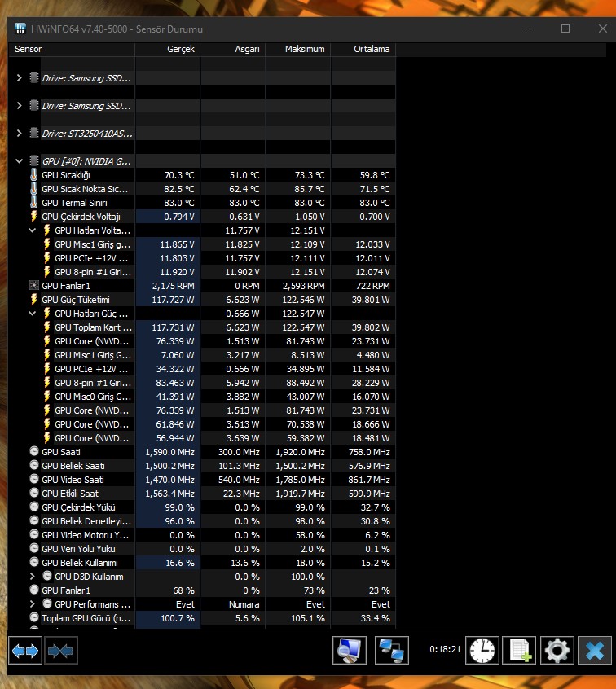Image resolution: width=616 pixels, height=689 pixels.
Task: Click the GPU Toplam Kart lightning icon
Action: pyautogui.click(x=47, y=327)
